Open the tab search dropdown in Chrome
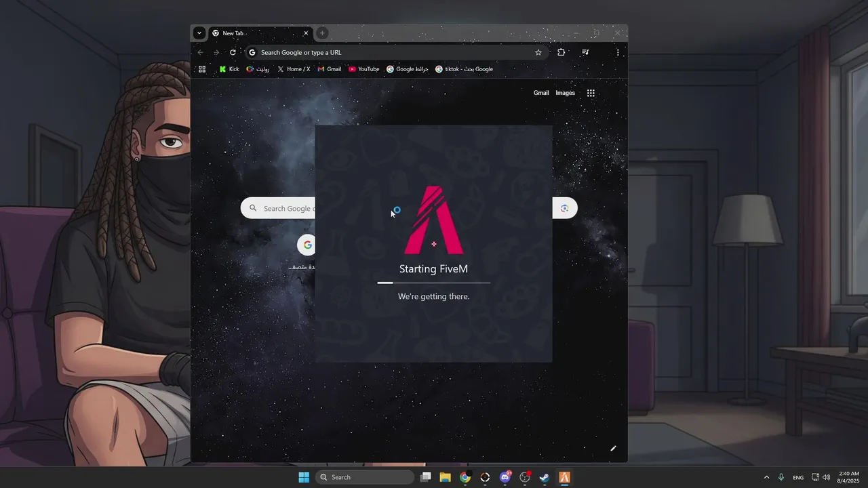This screenshot has width=868, height=488. pyautogui.click(x=199, y=33)
